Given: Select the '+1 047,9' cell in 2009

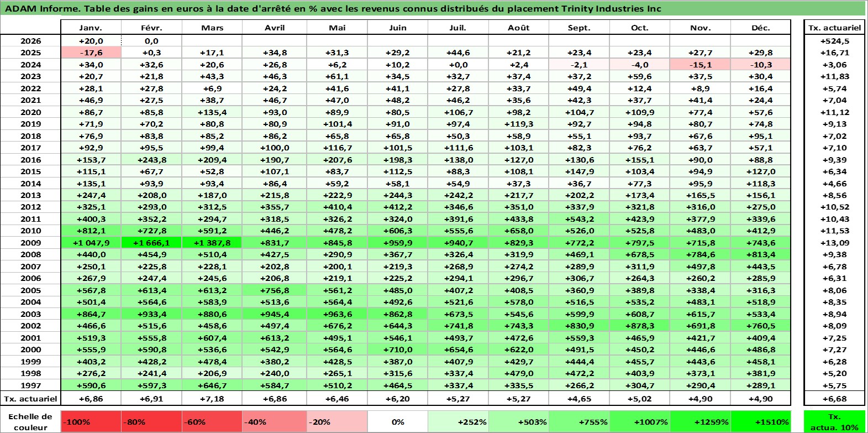Looking at the screenshot, I should pyautogui.click(x=91, y=243).
